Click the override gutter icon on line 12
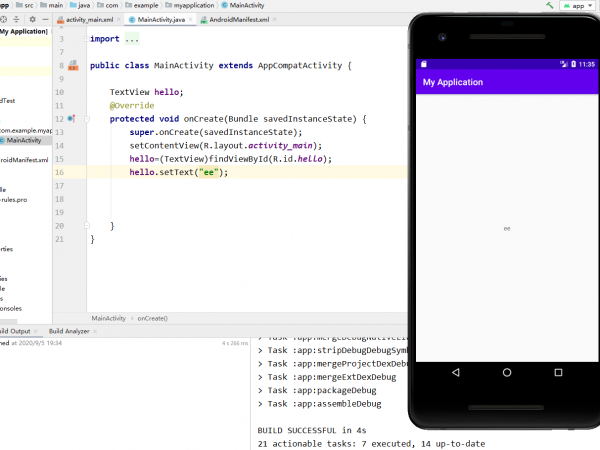 [70, 119]
